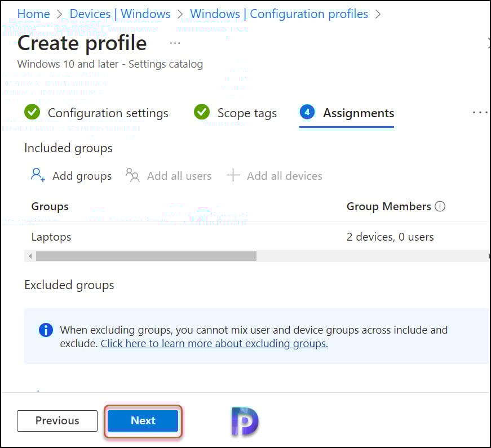Screen dimensions: 491x448
Task: Select the Configuration settings step
Action: pyautogui.click(x=108, y=113)
